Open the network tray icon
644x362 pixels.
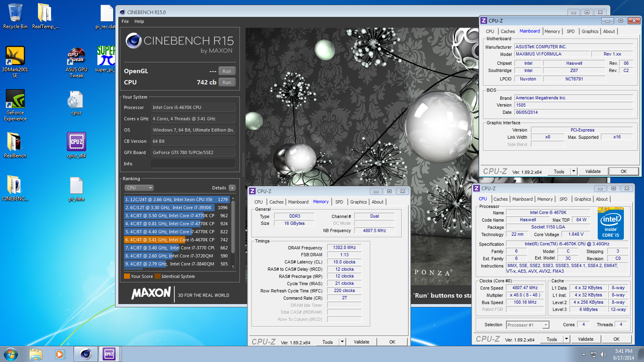594,354
